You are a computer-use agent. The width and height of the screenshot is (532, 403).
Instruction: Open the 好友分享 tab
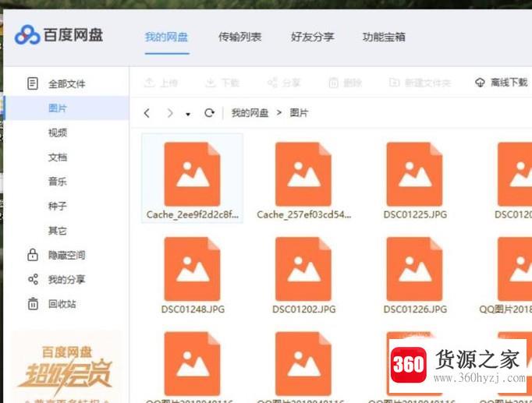tap(313, 37)
